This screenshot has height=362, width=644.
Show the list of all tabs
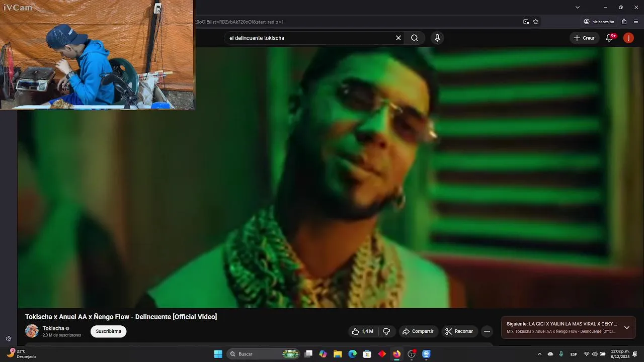[x=577, y=7]
